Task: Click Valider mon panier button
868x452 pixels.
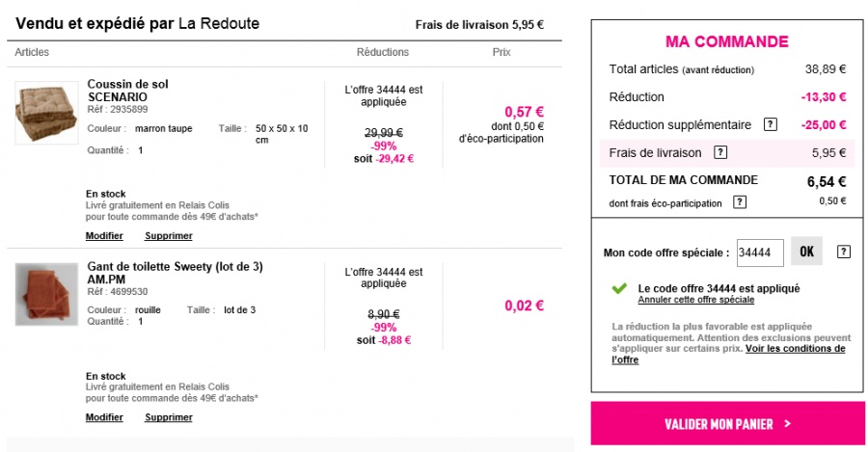Action: [728, 423]
